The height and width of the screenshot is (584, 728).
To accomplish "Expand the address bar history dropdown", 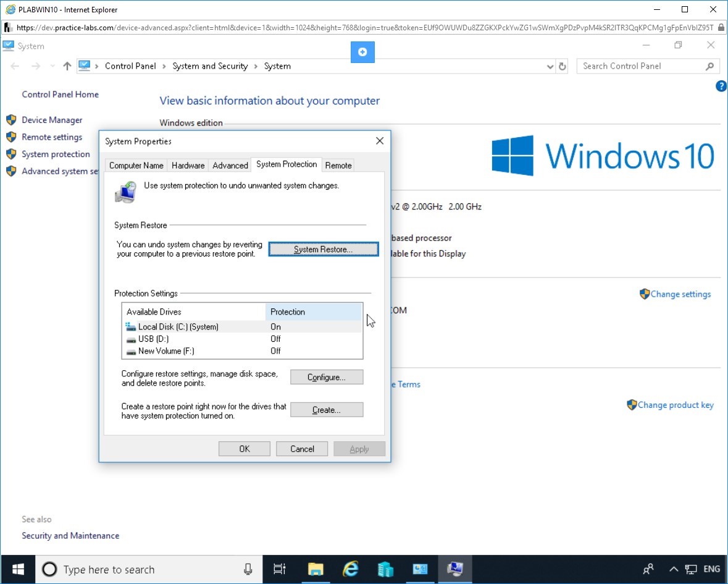I will [x=550, y=67].
